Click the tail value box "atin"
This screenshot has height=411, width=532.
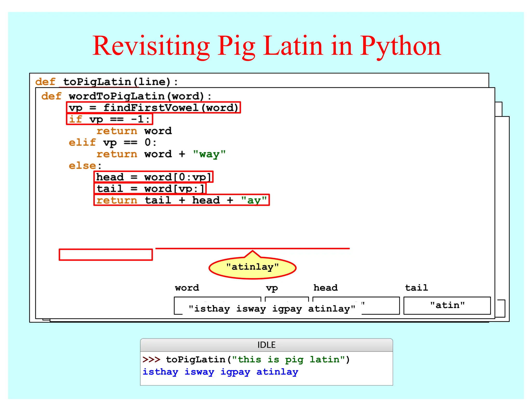coord(447,306)
